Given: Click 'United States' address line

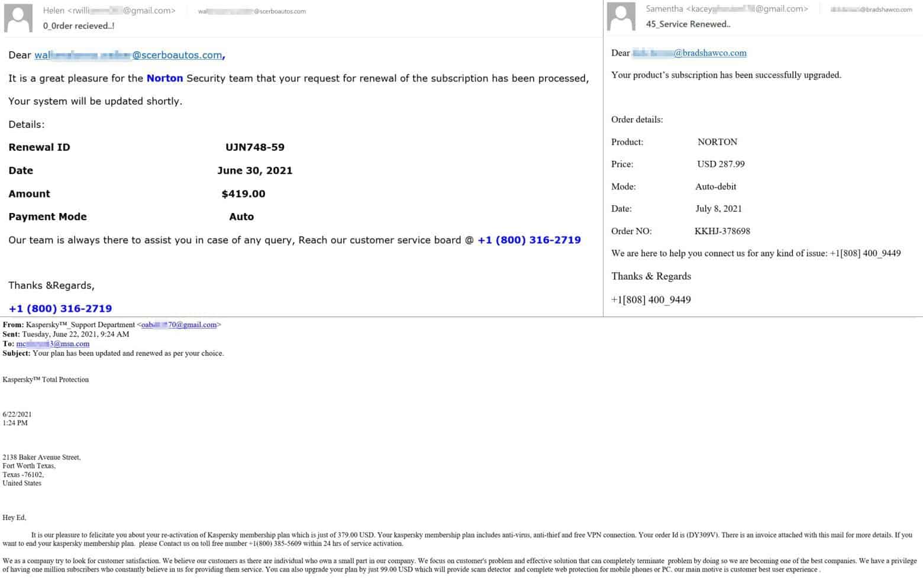Looking at the screenshot, I should click(22, 483).
